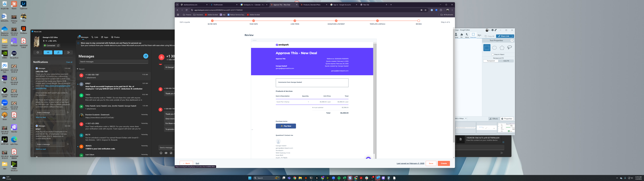The width and height of the screenshot is (644, 181).
Task: Click the Snagit info icon
Action: point(493,30)
